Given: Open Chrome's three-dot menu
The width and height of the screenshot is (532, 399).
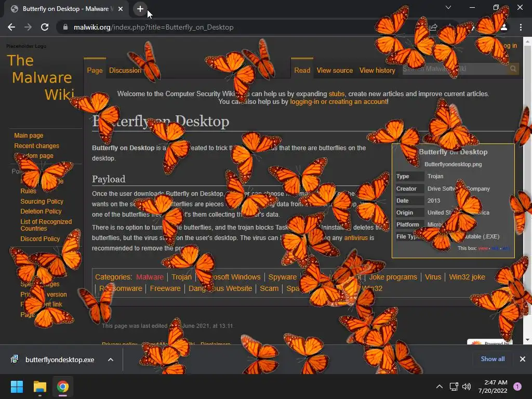Looking at the screenshot, I should 521,27.
